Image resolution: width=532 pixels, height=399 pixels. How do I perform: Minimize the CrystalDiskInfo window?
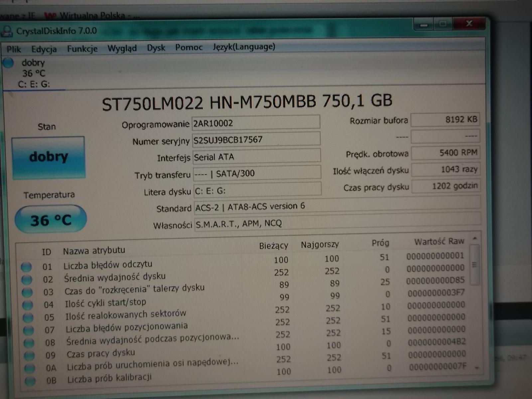point(424,24)
